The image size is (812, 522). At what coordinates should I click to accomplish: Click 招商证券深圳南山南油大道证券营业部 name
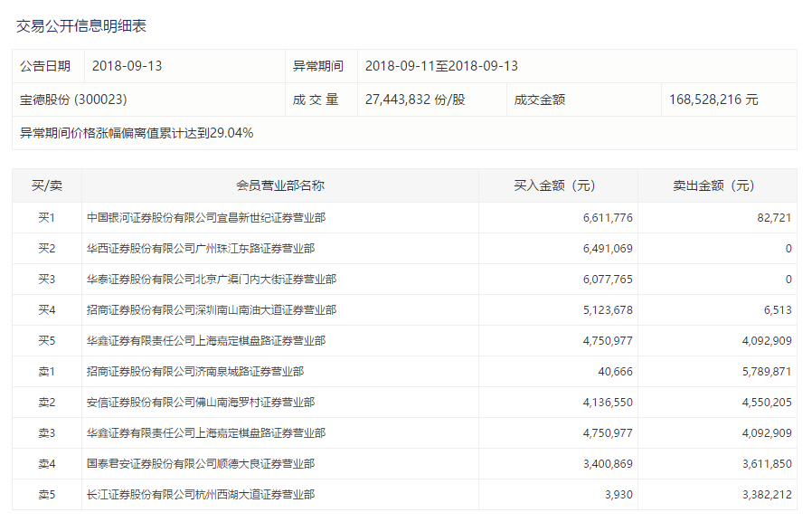pyautogui.click(x=212, y=310)
